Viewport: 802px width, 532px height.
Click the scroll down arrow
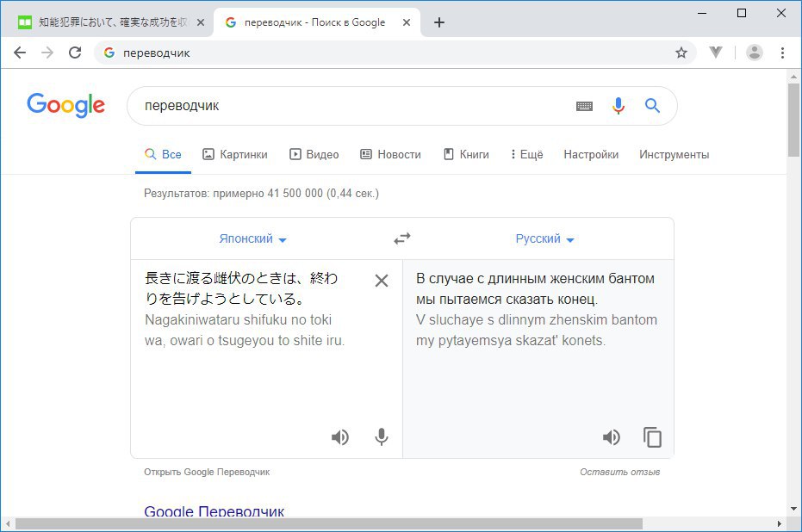[x=793, y=509]
